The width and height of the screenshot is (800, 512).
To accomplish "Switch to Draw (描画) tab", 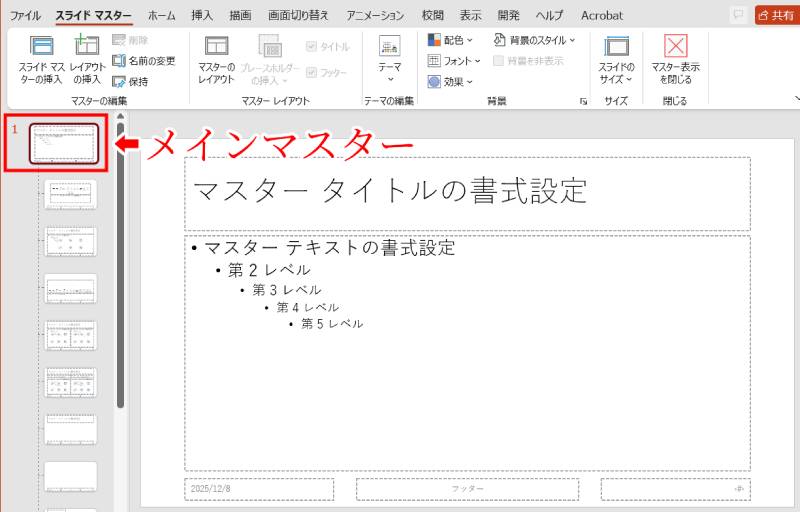I will coord(240,16).
